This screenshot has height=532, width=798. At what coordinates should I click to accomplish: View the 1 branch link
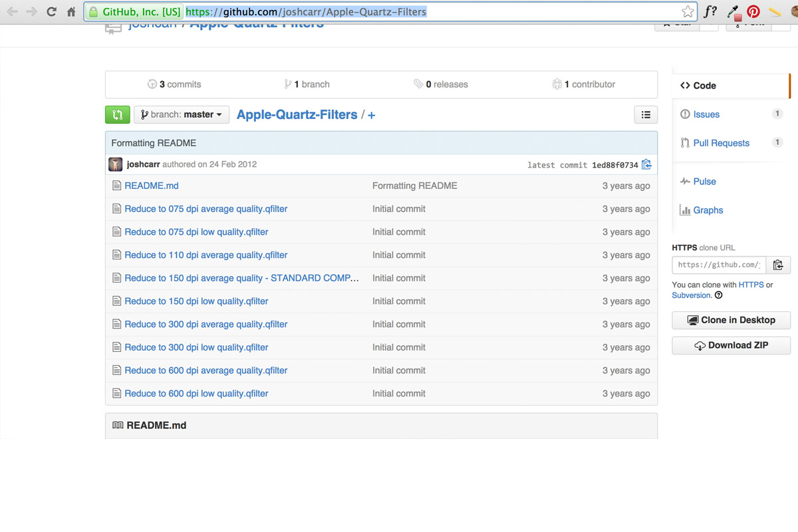click(x=307, y=84)
